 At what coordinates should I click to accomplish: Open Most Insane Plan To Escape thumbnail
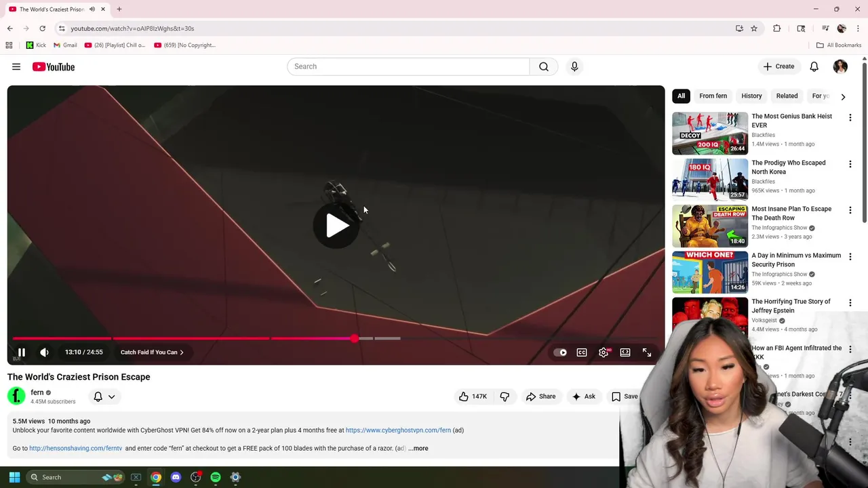pos(710,226)
